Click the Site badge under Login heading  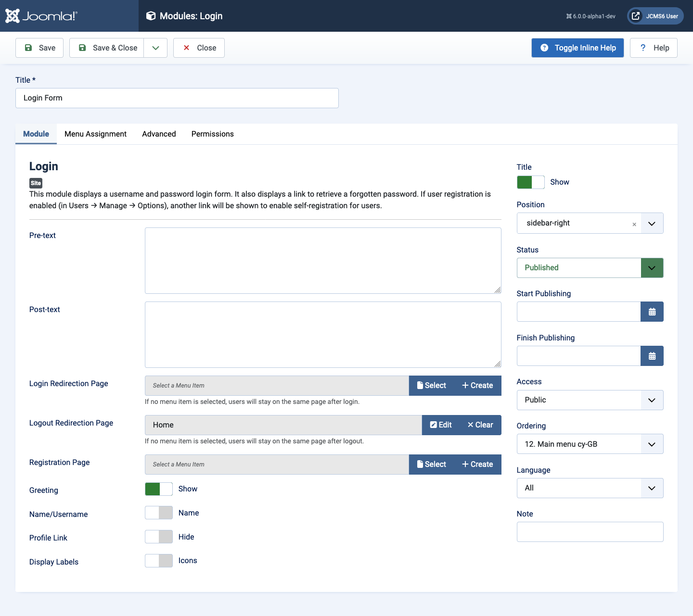[x=36, y=183]
